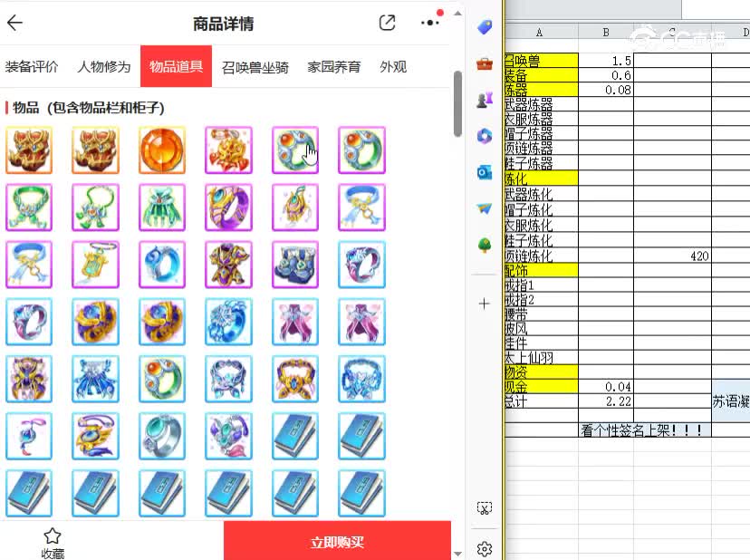Select the purple-gold armor item
750x560 pixels.
click(228, 265)
